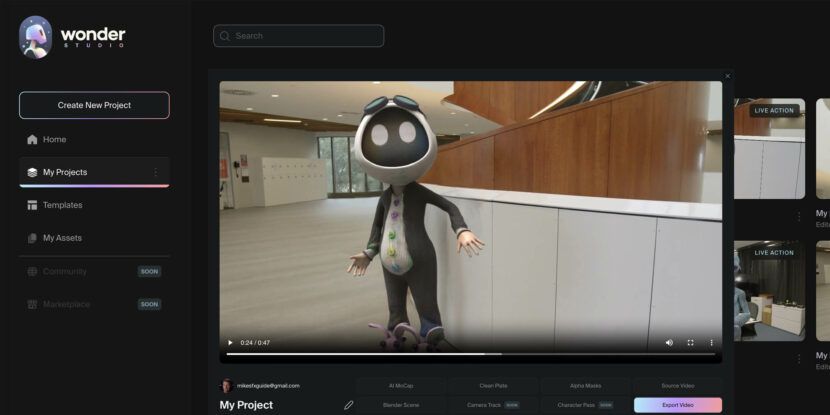Open the video player more options menu
The image size is (830, 415).
(x=712, y=343)
